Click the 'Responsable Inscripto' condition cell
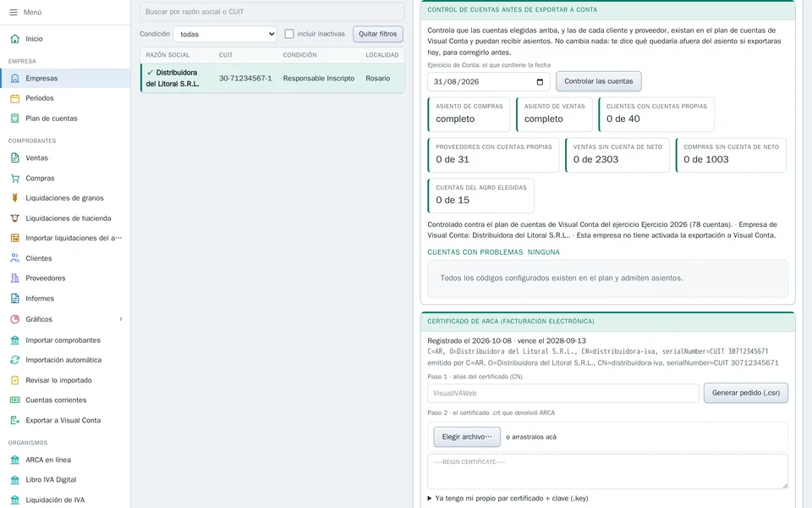The width and height of the screenshot is (812, 508). [x=319, y=78]
